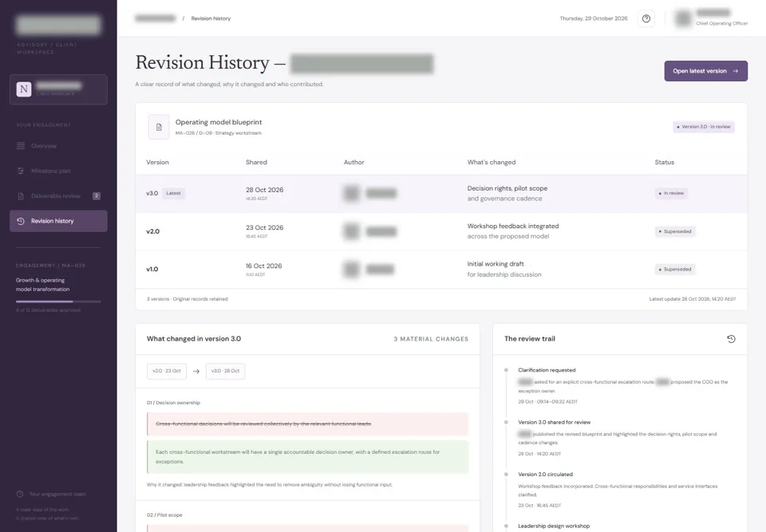Click the N client workspace logo tile
This screenshot has width=766, height=532.
tap(24, 89)
